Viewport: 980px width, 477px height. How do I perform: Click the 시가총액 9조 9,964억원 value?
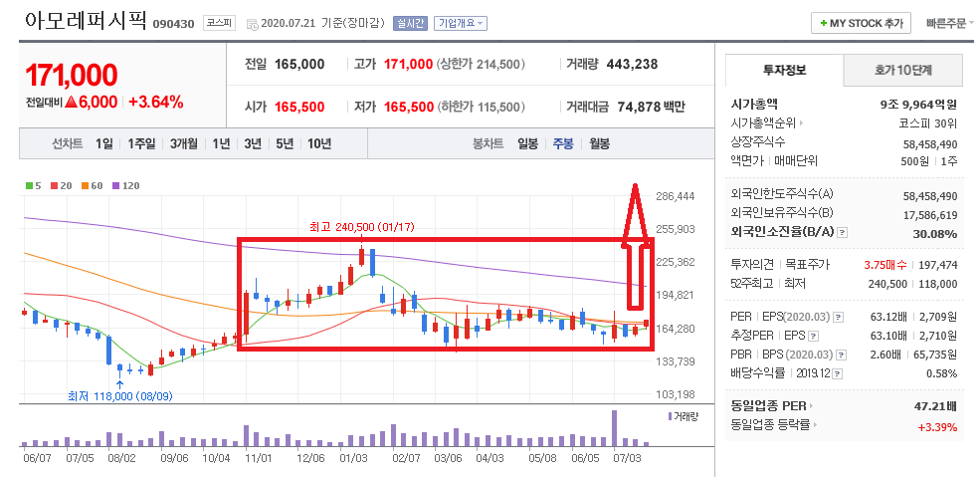click(x=918, y=105)
